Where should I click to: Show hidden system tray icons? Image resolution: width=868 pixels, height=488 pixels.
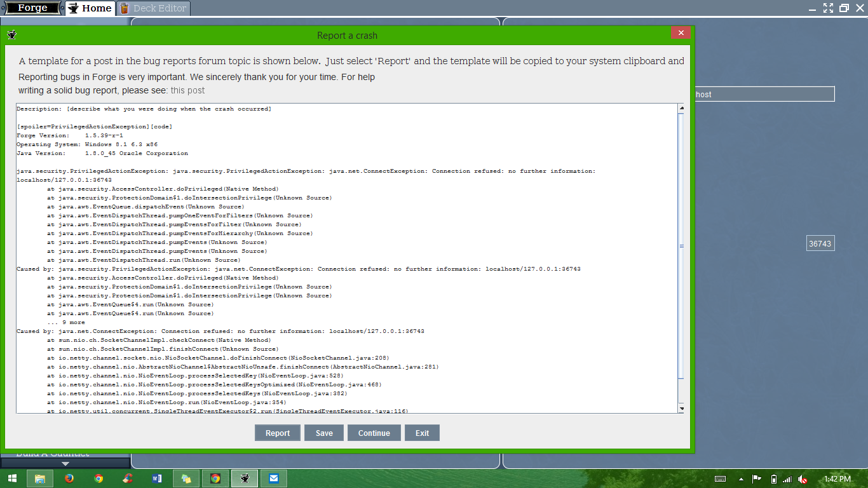pyautogui.click(x=740, y=479)
